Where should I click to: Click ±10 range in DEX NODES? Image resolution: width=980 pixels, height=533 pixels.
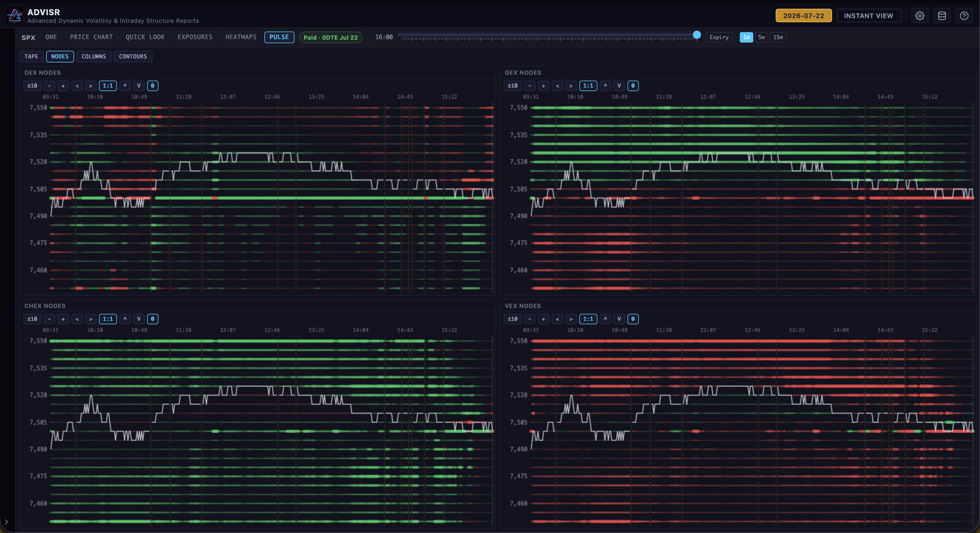click(x=32, y=86)
